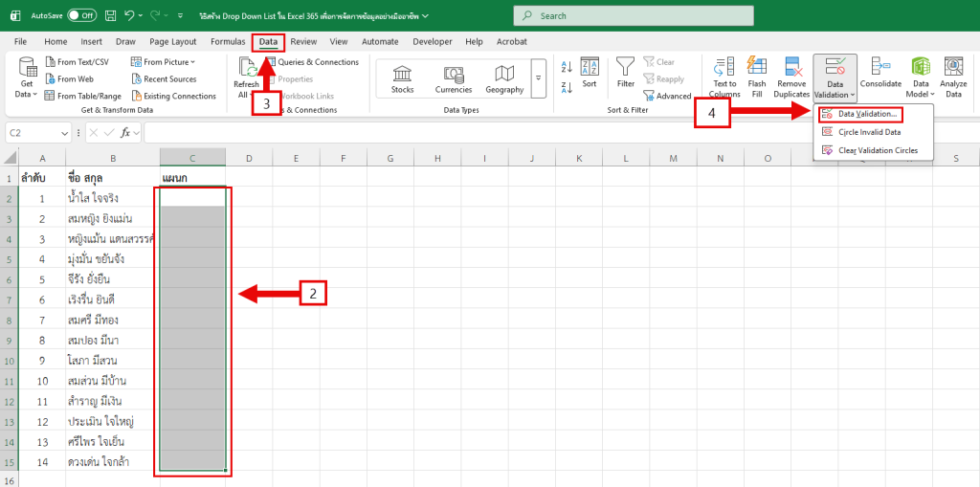This screenshot has height=487, width=980.
Task: Click From Table/Range
Action: [83, 96]
